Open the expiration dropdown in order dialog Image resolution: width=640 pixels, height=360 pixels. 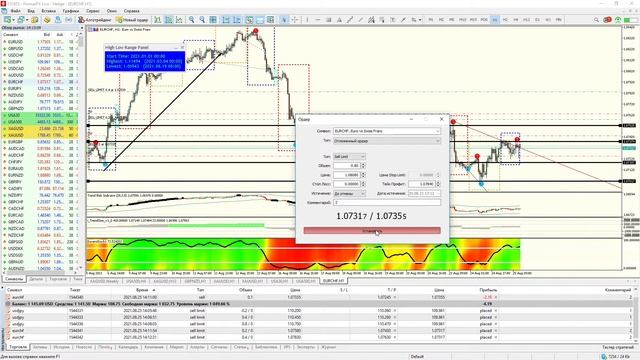pos(349,193)
